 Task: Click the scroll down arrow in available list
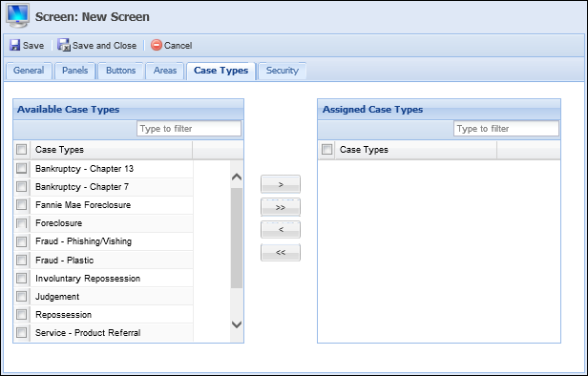[x=237, y=324]
